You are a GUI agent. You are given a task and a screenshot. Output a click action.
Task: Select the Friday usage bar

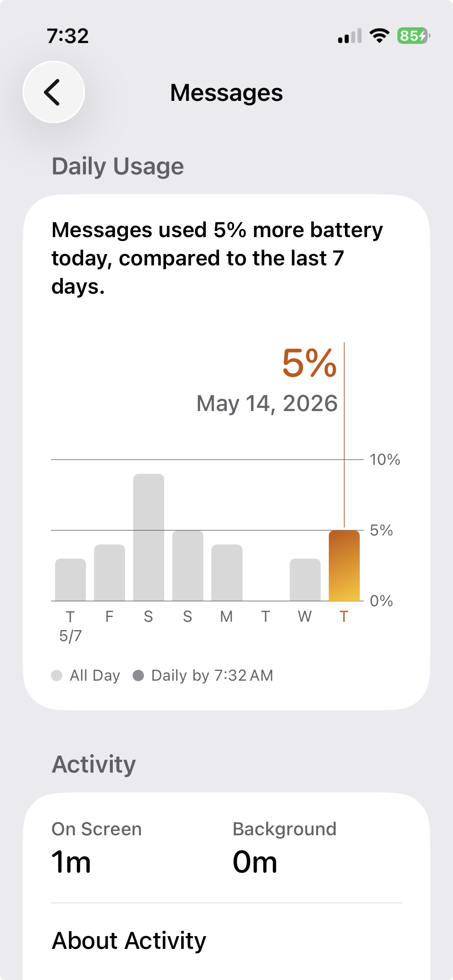[x=109, y=573]
